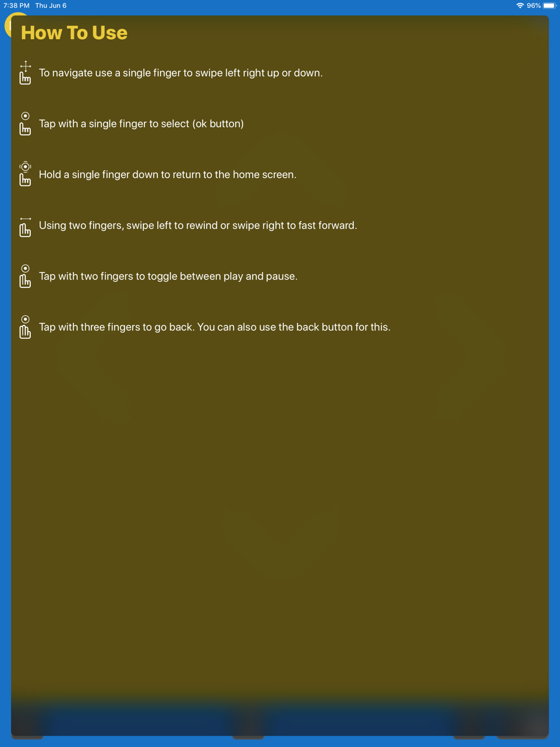The height and width of the screenshot is (747, 560).
Task: Tap the 7:38 PM clock in status bar
Action: [16, 6]
